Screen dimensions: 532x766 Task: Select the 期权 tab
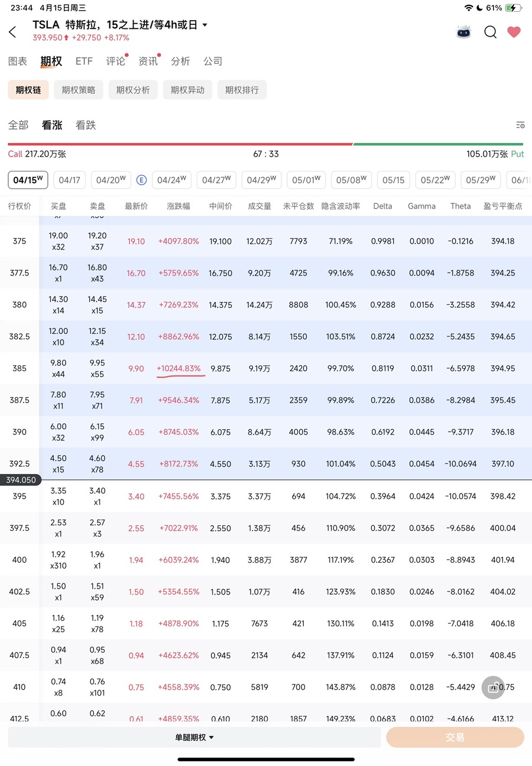coord(51,61)
